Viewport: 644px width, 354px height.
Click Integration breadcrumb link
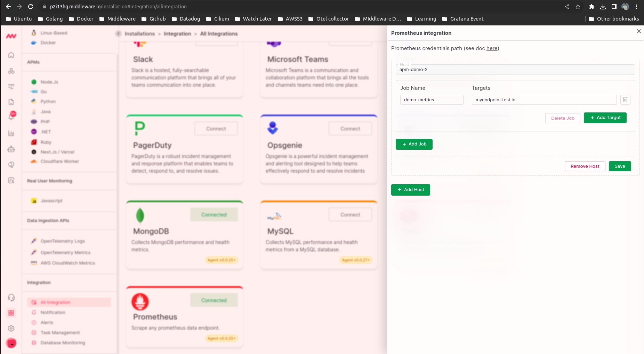tap(177, 34)
